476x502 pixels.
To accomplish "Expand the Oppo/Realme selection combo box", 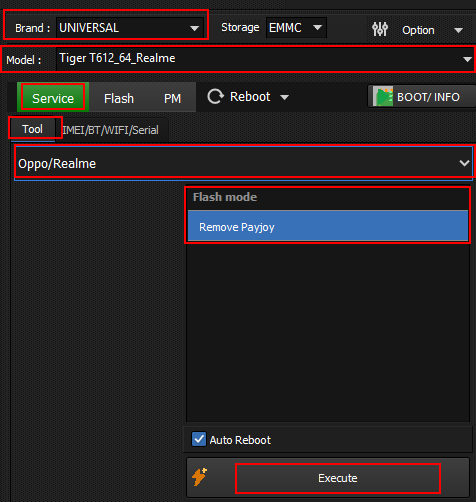I will (244, 163).
